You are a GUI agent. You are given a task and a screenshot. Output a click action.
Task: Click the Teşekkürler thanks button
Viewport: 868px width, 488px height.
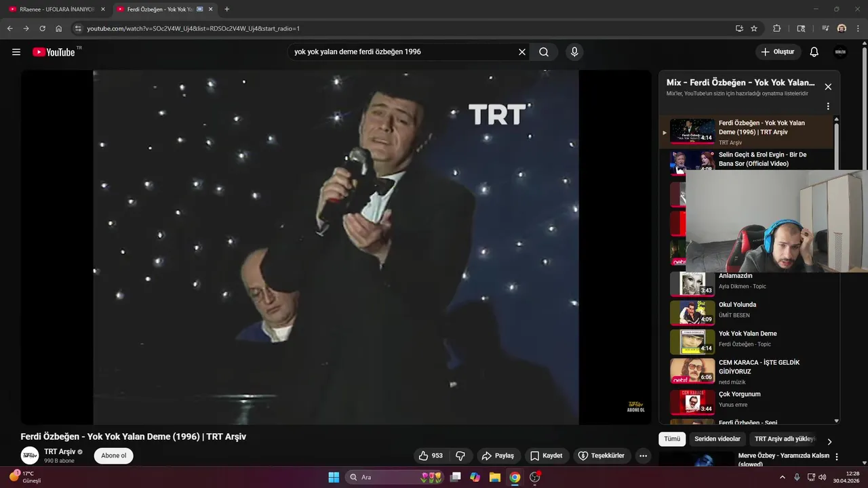tap(603, 455)
